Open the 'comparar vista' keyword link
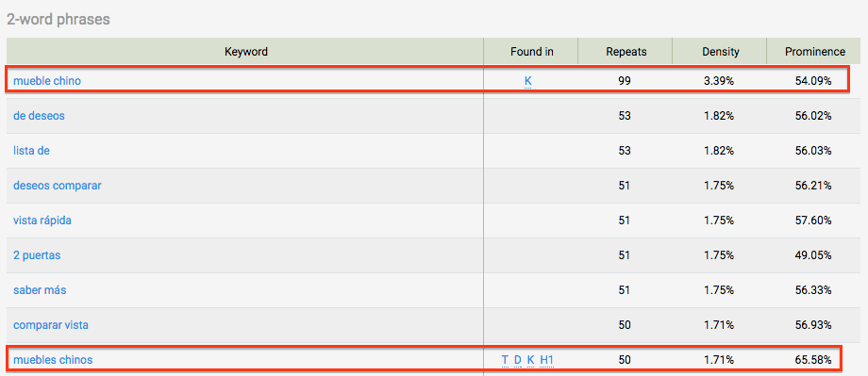The width and height of the screenshot is (868, 376). click(50, 324)
